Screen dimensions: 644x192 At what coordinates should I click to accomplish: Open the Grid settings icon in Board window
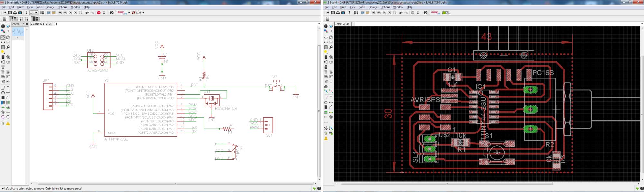(327, 19)
